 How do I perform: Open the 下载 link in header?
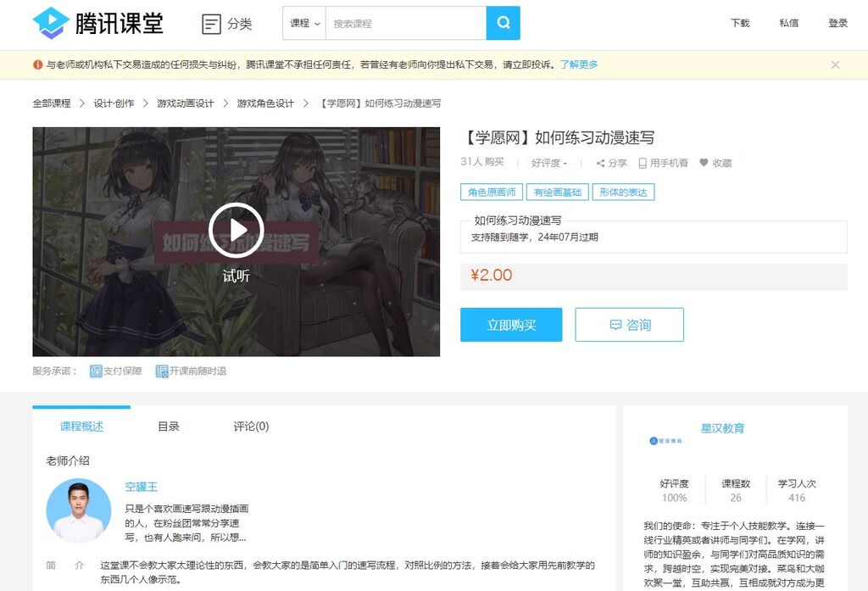click(x=740, y=23)
